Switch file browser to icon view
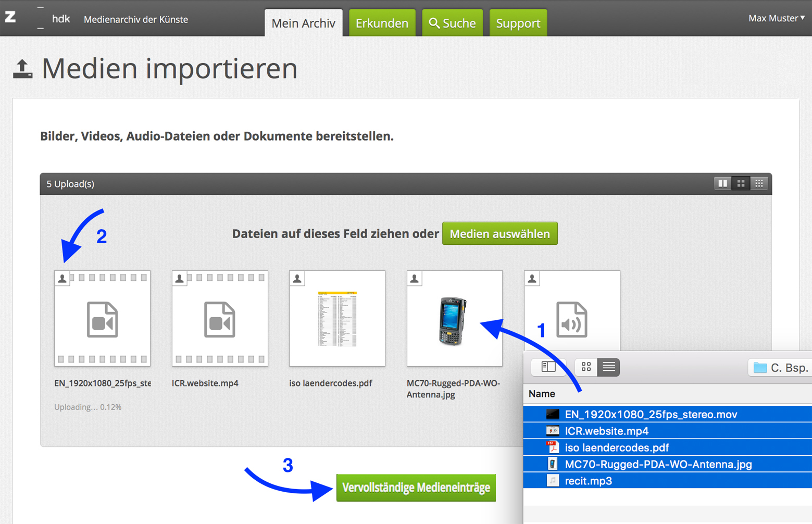Viewport: 812px width, 524px height. pos(586,367)
